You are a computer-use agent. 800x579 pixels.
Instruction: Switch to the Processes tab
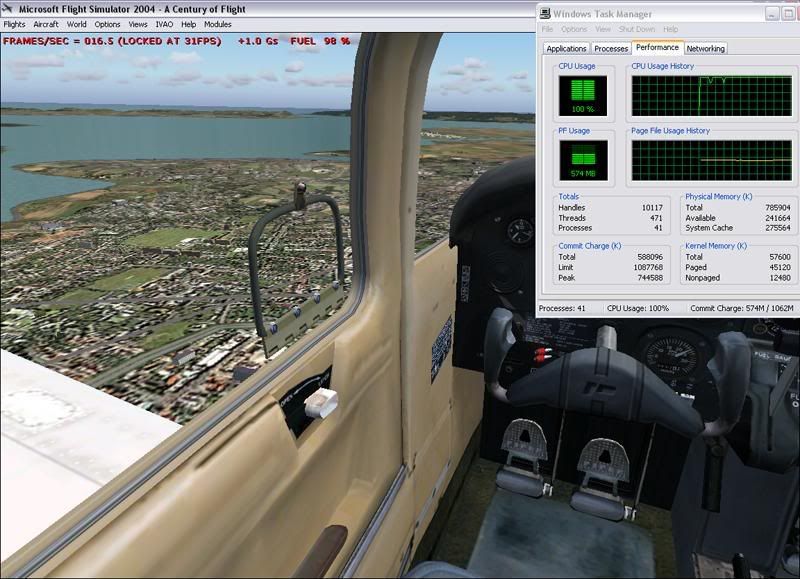(x=610, y=48)
